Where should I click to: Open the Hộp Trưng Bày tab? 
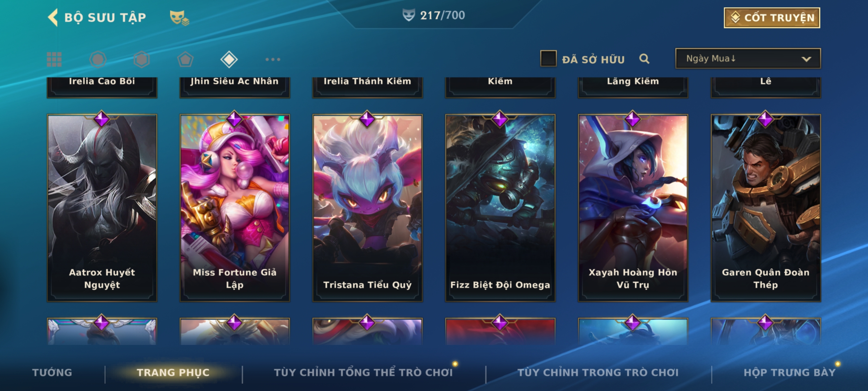point(790,373)
